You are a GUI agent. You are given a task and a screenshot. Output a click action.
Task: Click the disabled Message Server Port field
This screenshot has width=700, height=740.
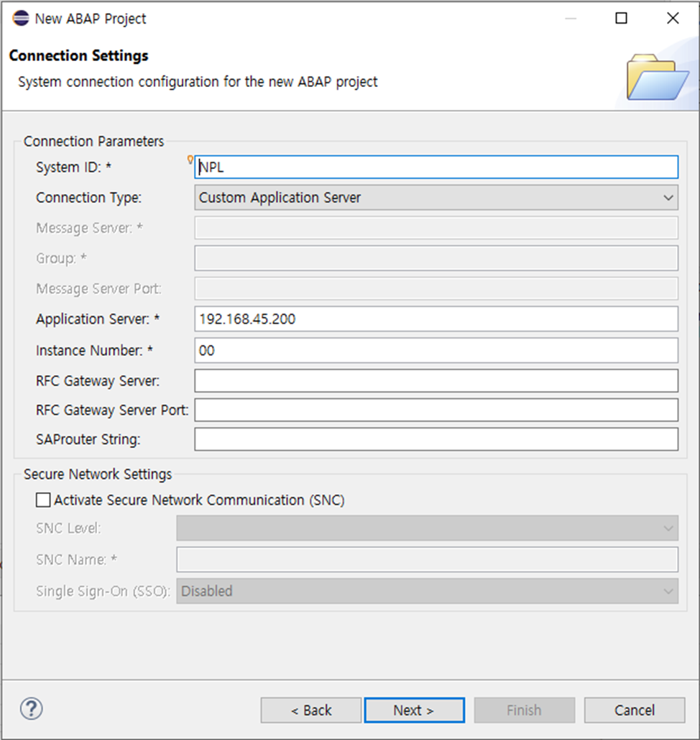pyautogui.click(x=436, y=288)
